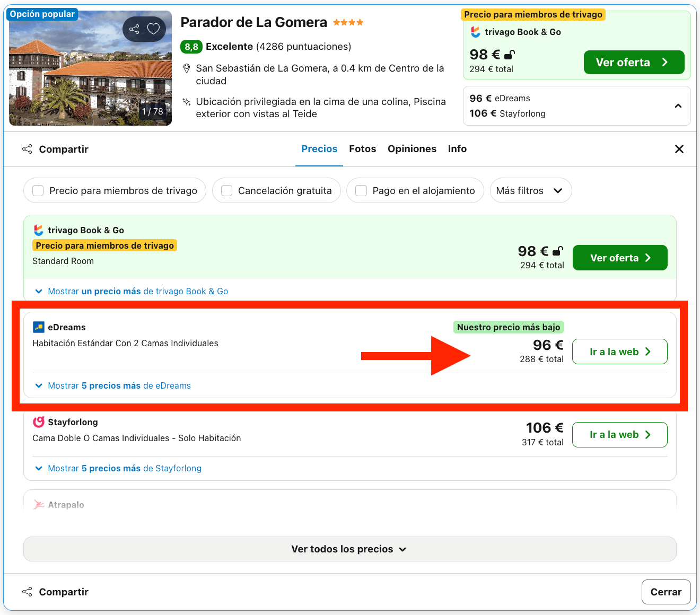Viewport: 700px width, 615px height.
Task: Click the eDreams logo icon
Action: pyautogui.click(x=38, y=327)
